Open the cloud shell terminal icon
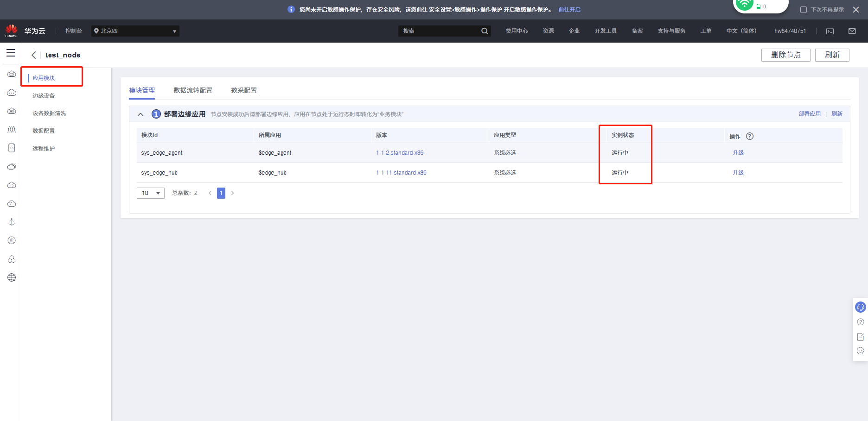The width and height of the screenshot is (868, 421). click(x=830, y=31)
